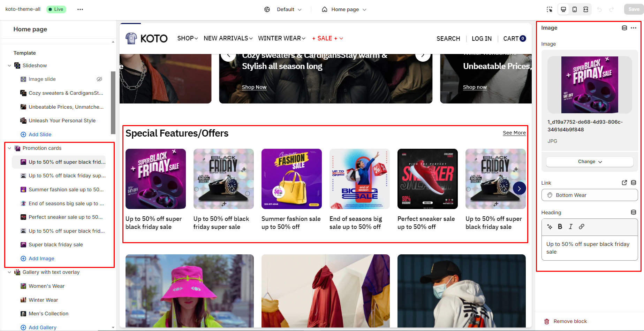Click Add Image link under Promotion cards
The image size is (644, 331).
pyautogui.click(x=41, y=259)
